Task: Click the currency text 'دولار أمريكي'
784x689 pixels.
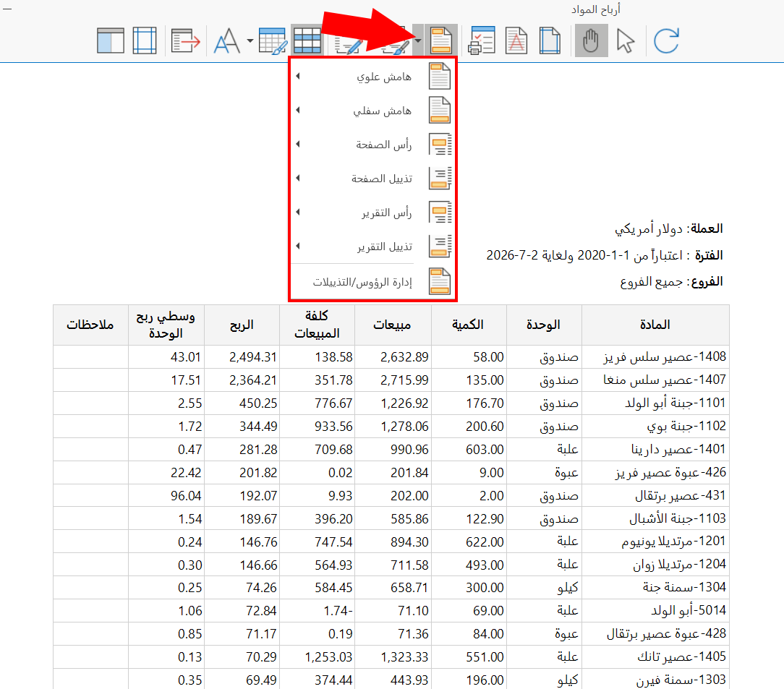Action: tap(649, 229)
